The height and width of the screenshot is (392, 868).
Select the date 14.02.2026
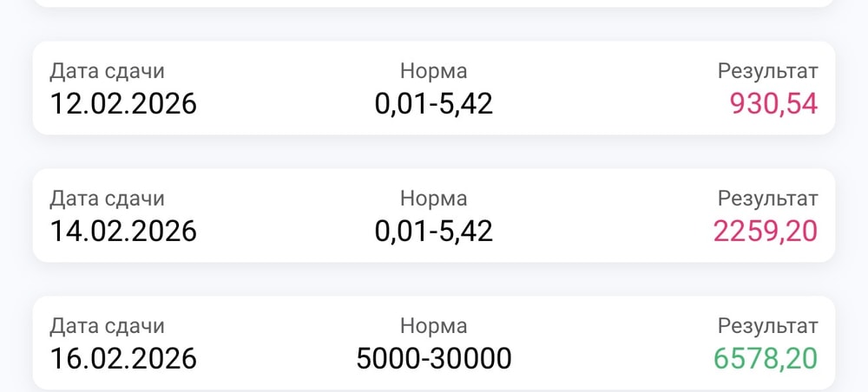123,231
